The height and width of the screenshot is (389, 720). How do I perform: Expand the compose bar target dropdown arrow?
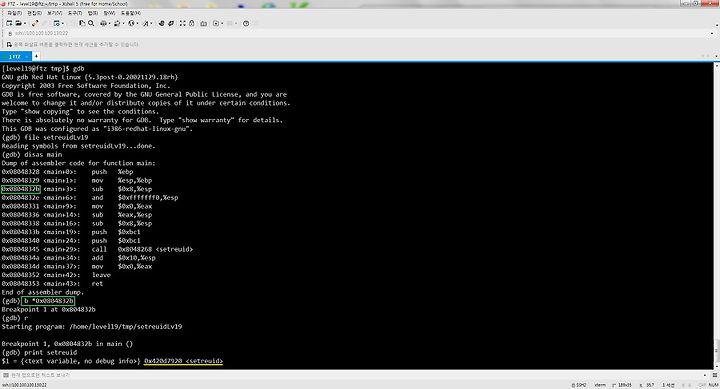pos(705,375)
